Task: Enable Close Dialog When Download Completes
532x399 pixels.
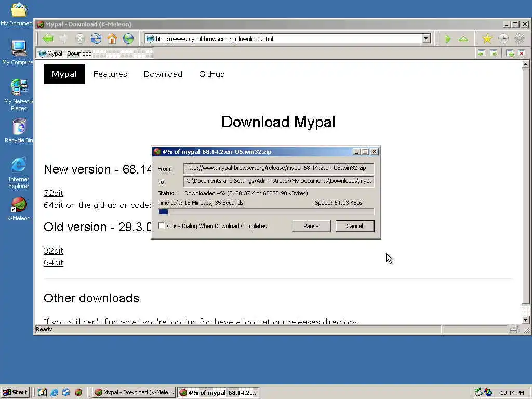Action: [162, 225]
